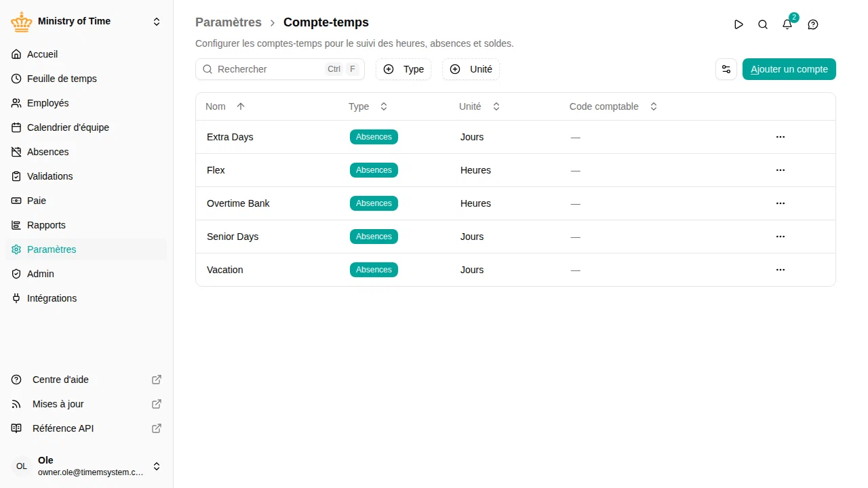Open Intégrations page

click(86, 298)
